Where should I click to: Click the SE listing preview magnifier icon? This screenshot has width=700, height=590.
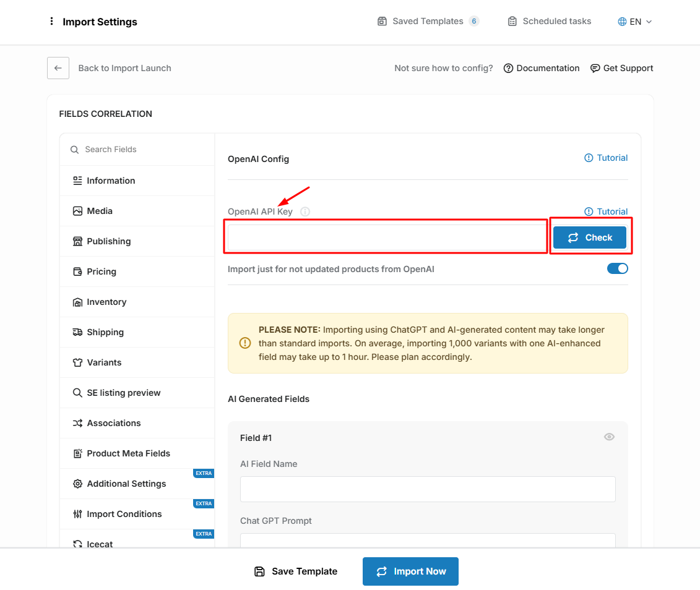pos(78,393)
